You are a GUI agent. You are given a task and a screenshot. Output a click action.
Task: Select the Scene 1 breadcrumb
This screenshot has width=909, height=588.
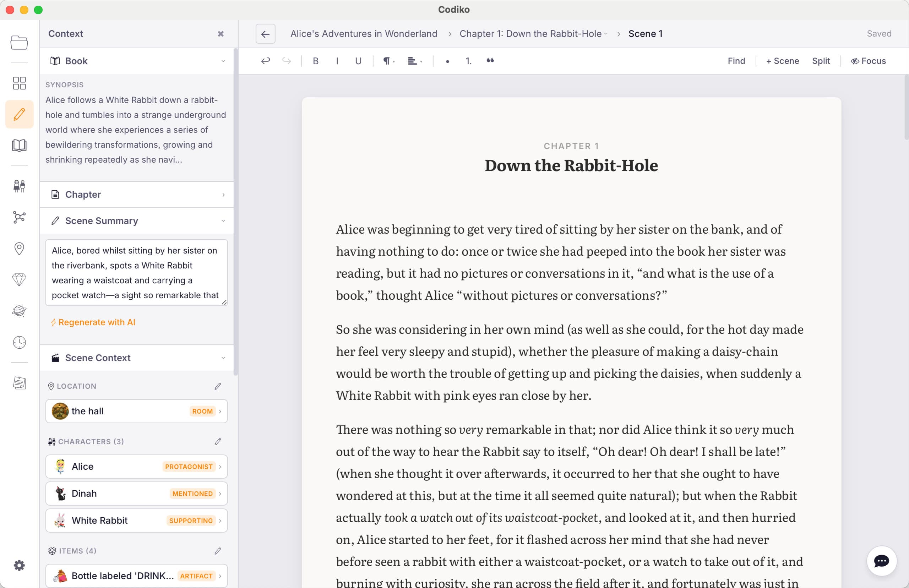(645, 34)
